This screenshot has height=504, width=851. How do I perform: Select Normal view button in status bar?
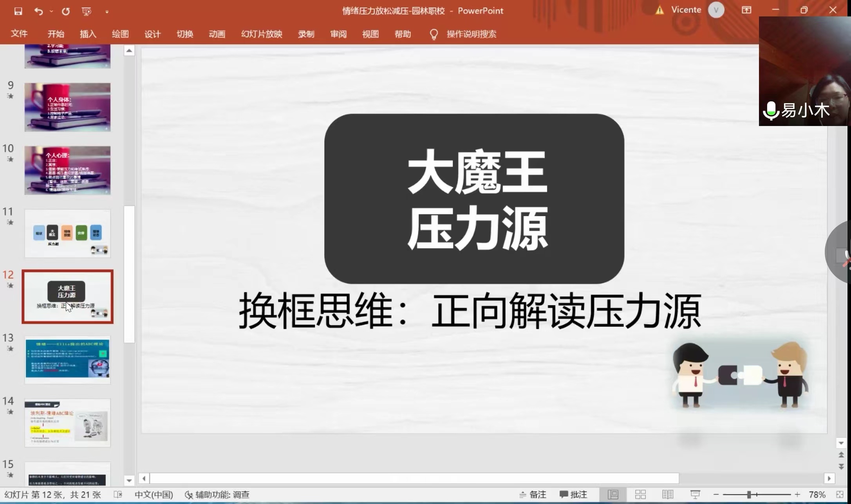point(613,495)
